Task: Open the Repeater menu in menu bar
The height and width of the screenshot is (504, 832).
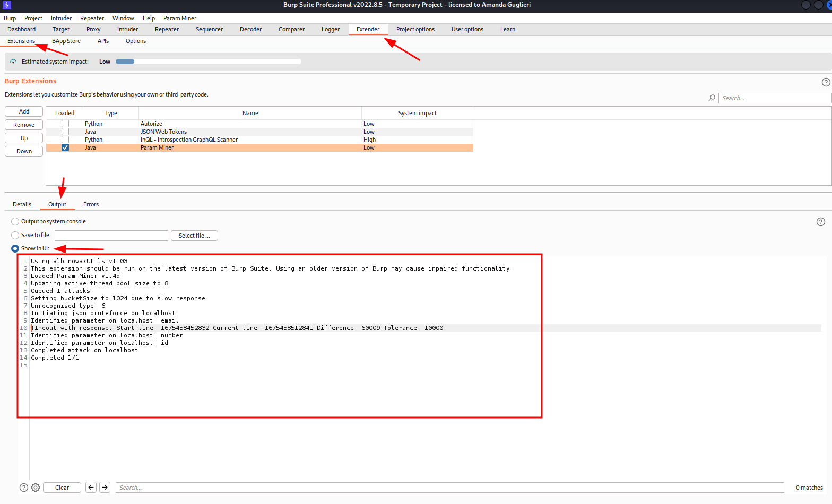Action: [92, 18]
